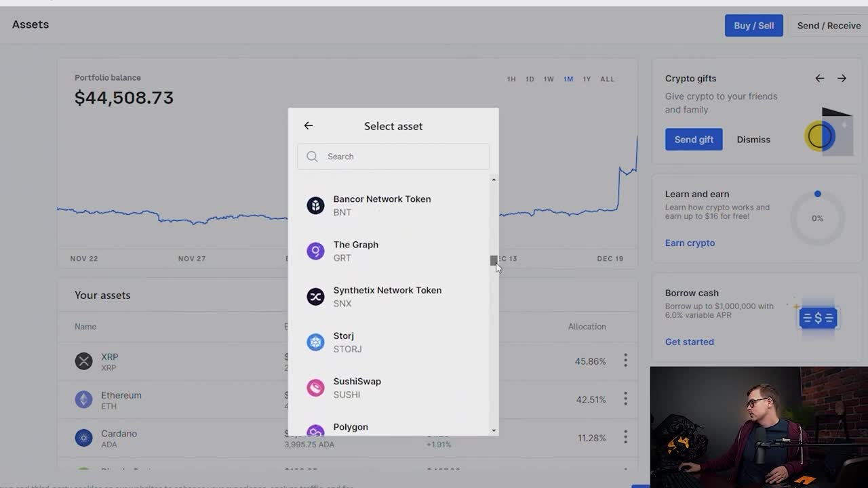The height and width of the screenshot is (488, 868).
Task: Go back using the Select asset arrow
Action: coord(309,125)
